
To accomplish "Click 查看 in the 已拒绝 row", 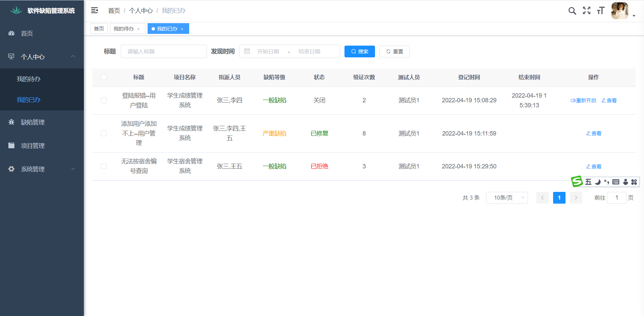I will pyautogui.click(x=594, y=166).
